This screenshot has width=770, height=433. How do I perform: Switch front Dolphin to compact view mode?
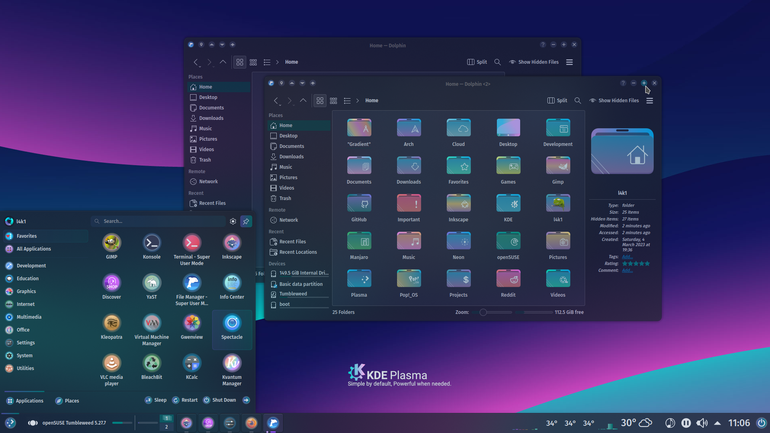[333, 101]
